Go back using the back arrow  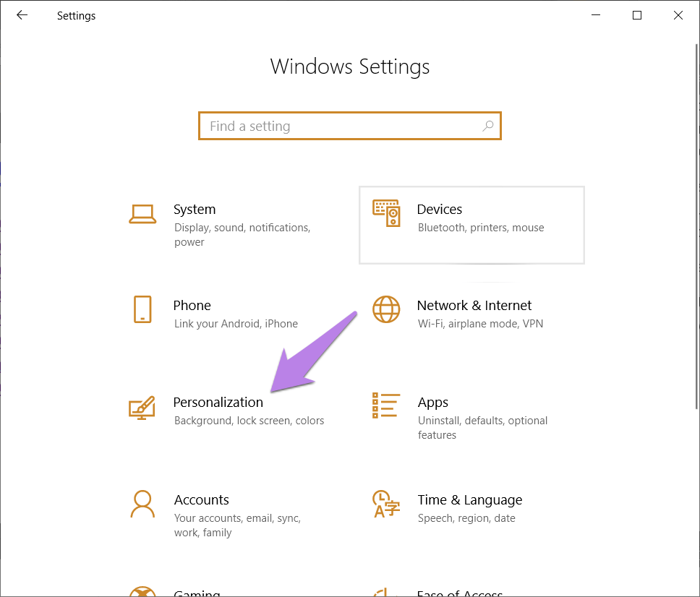pyautogui.click(x=22, y=15)
